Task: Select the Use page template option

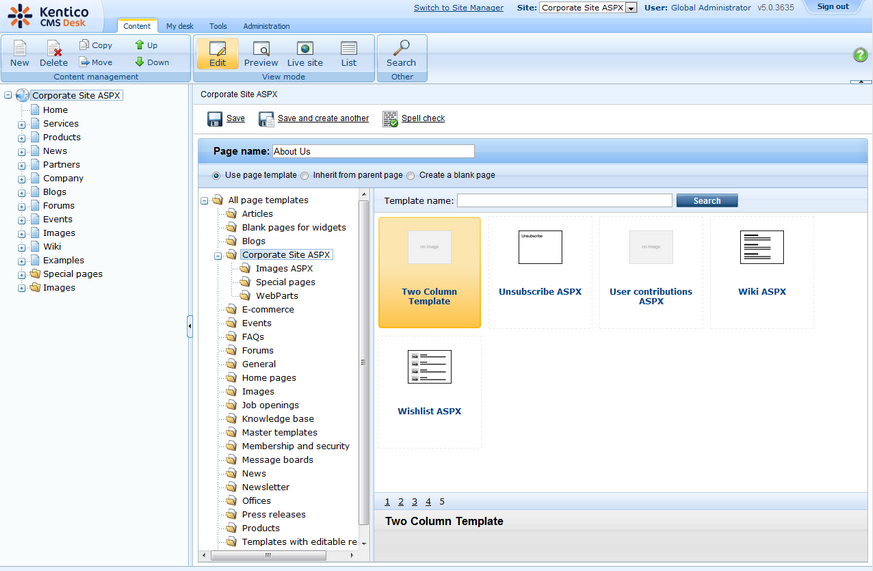Action: coord(217,175)
